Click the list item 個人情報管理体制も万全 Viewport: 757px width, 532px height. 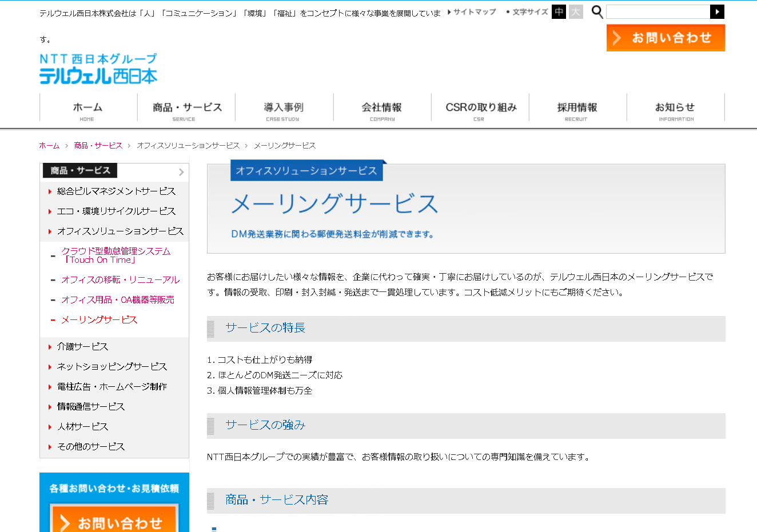(x=265, y=391)
